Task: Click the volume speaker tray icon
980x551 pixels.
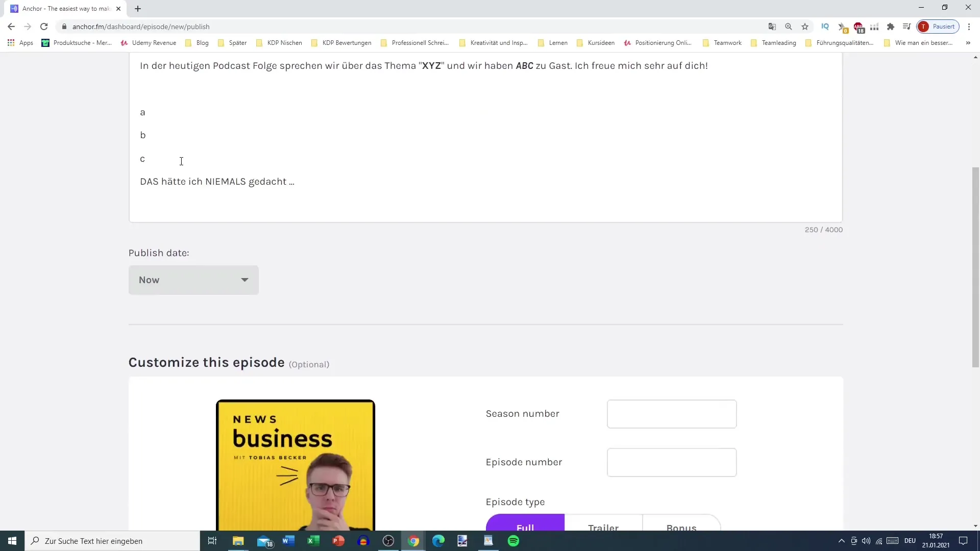Action: (x=866, y=541)
